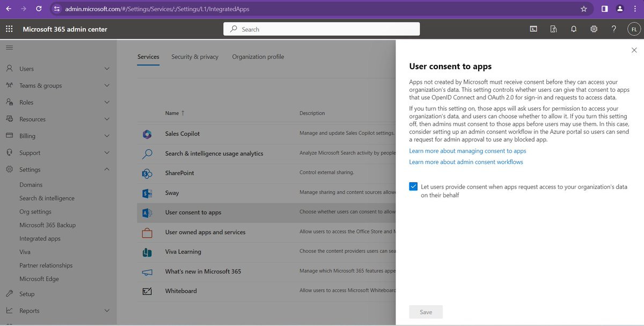Image resolution: width=644 pixels, height=326 pixels.
Task: Open Setup in the left navigation
Action: click(x=27, y=294)
